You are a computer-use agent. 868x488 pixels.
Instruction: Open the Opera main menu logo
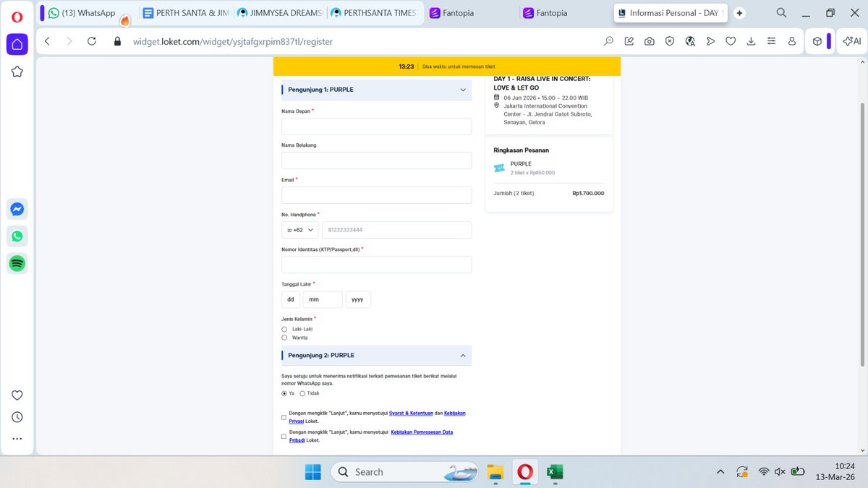[17, 16]
